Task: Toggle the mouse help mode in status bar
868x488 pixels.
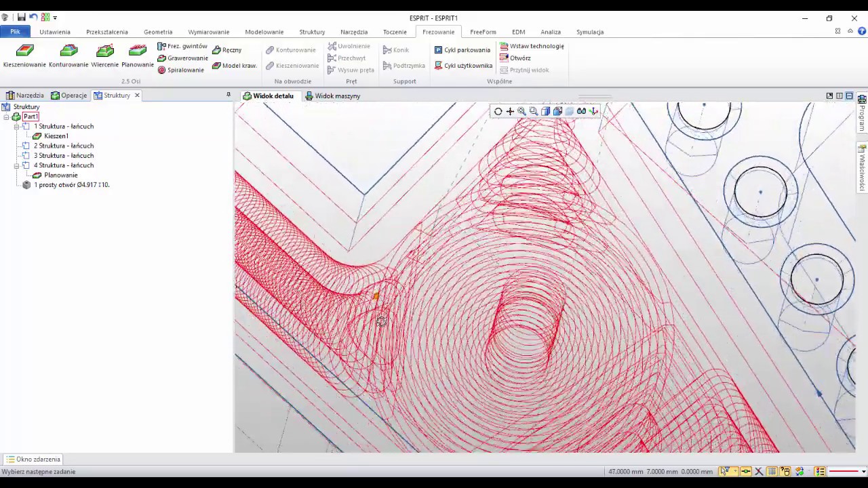Action: [x=785, y=471]
